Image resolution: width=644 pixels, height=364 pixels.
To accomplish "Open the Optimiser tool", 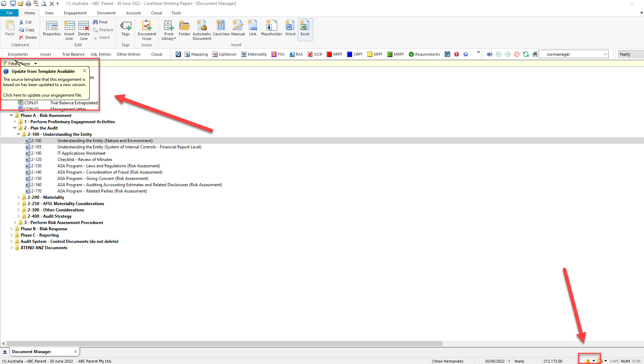I will coord(225,54).
